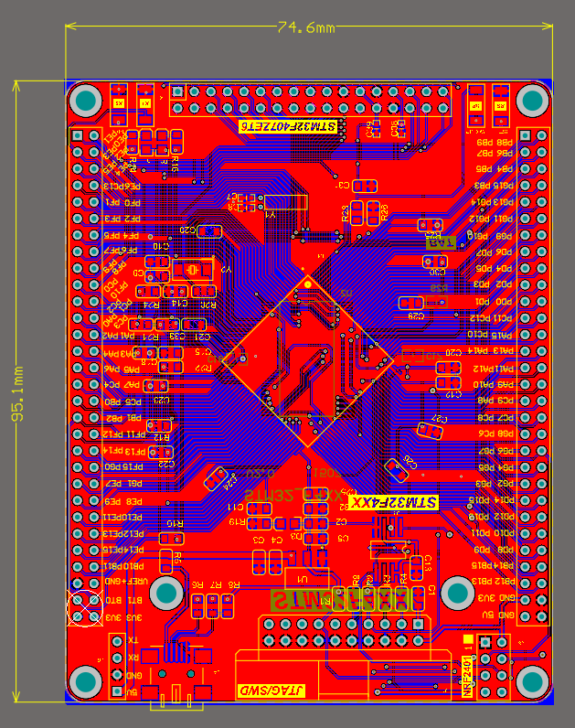Viewport: 575px width, 728px height.
Task: Click the JTAG/SWD yellow label
Action: (x=272, y=691)
